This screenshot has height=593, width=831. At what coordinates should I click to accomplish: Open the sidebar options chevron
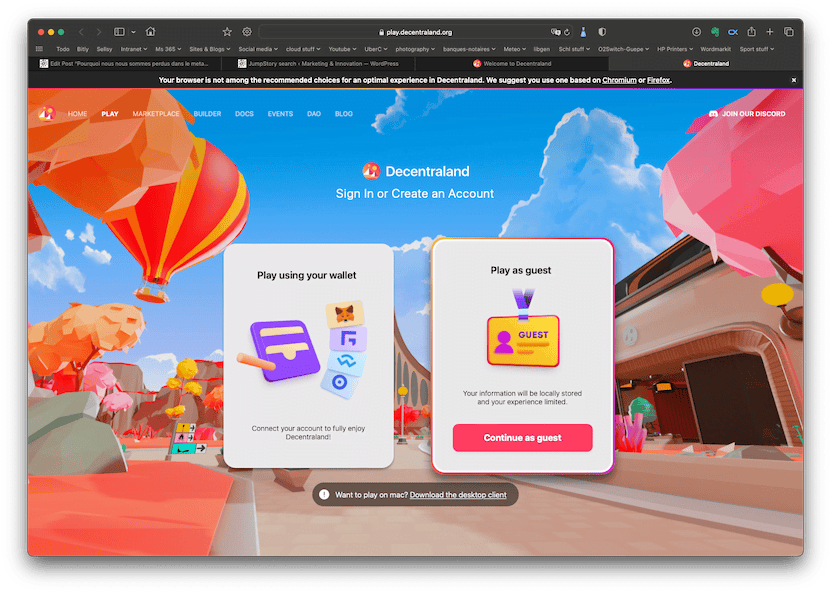133,32
